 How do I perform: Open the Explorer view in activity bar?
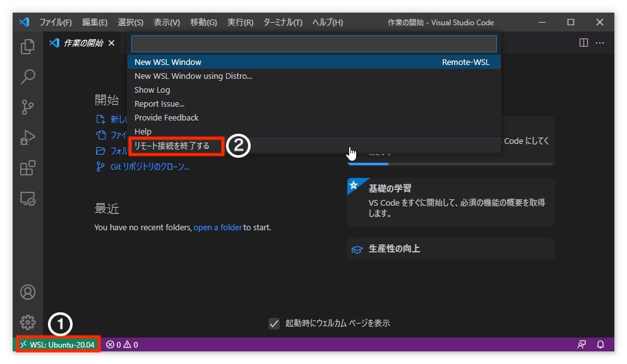[x=28, y=46]
